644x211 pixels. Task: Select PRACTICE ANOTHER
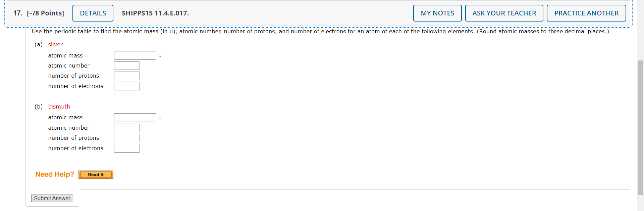point(586,13)
